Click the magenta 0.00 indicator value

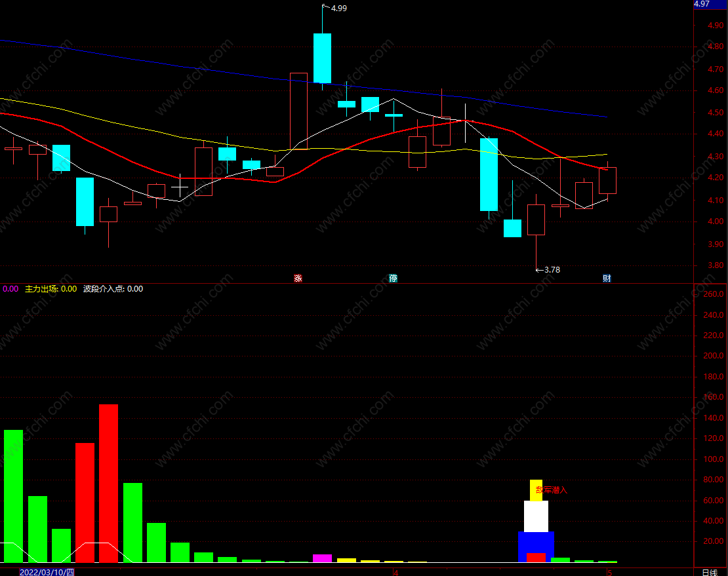pyautogui.click(x=10, y=289)
